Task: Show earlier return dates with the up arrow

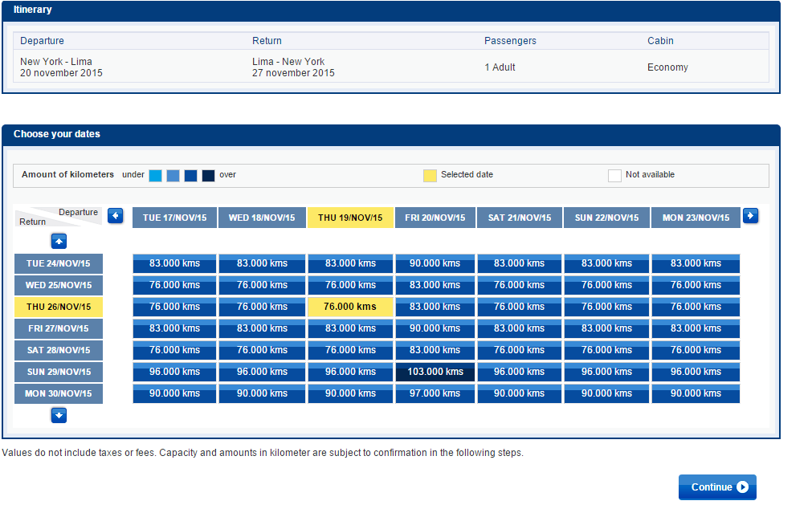Action: click(x=59, y=242)
